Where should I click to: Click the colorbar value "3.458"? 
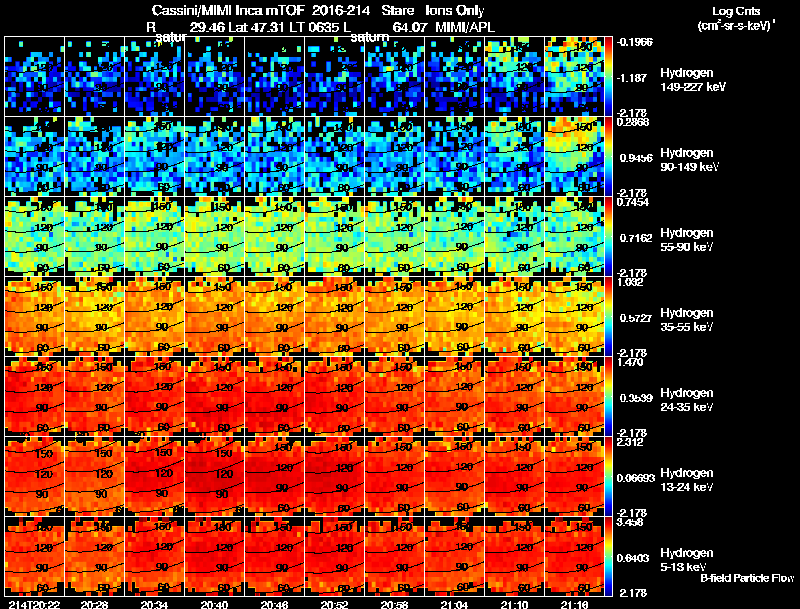630,522
